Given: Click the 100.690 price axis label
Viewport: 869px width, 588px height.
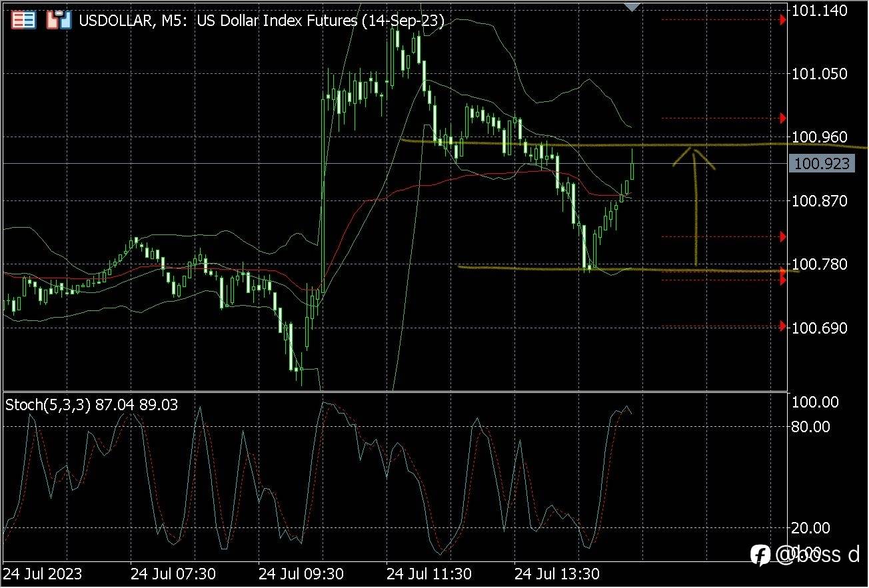Looking at the screenshot, I should tap(820, 328).
